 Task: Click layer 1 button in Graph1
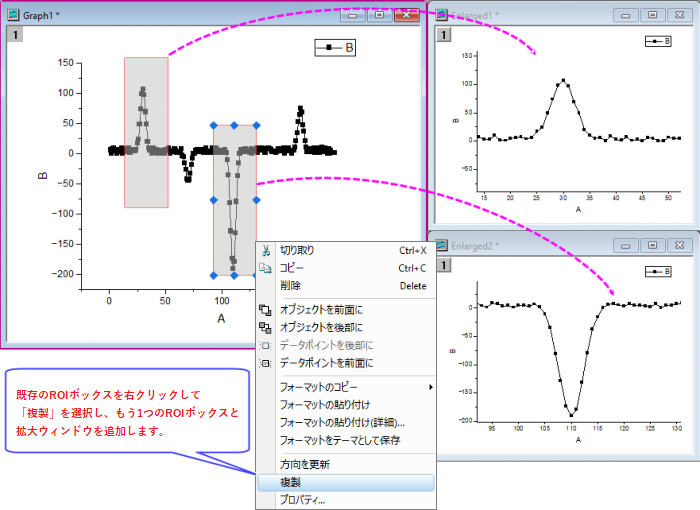pos(15,35)
